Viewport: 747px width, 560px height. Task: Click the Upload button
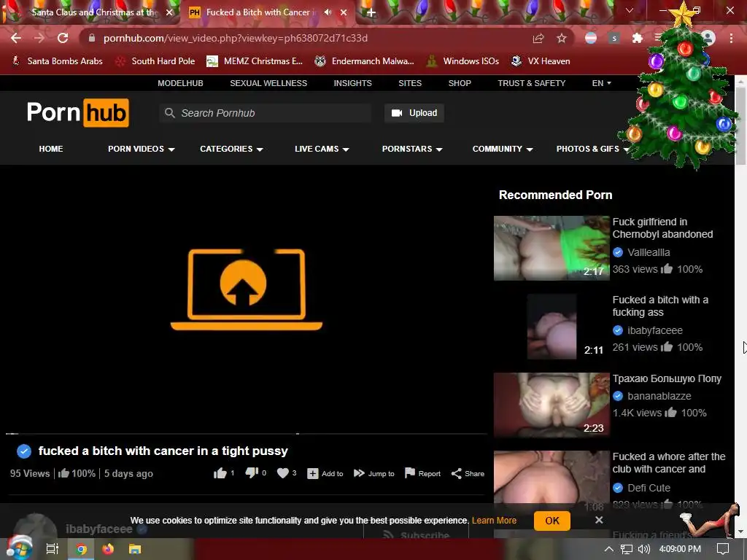(x=414, y=113)
